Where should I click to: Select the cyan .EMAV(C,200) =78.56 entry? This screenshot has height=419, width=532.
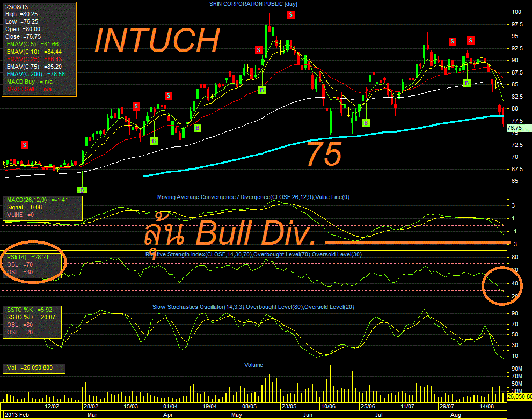point(35,74)
